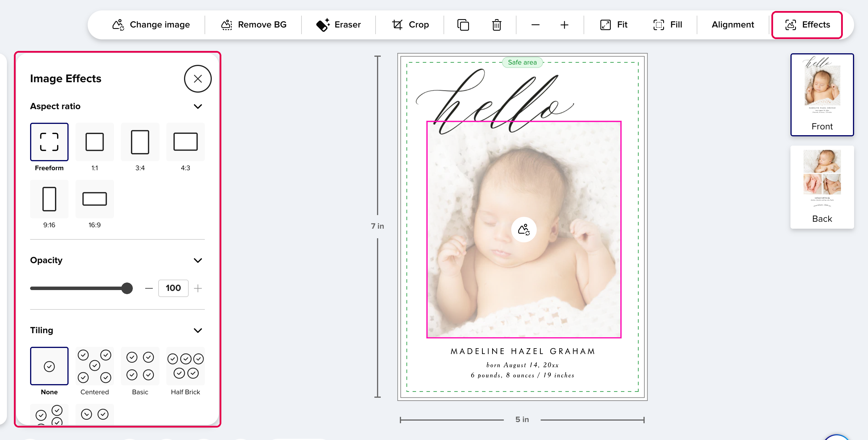Collapse the Opacity section
Image resolution: width=868 pixels, height=440 pixels.
click(198, 260)
